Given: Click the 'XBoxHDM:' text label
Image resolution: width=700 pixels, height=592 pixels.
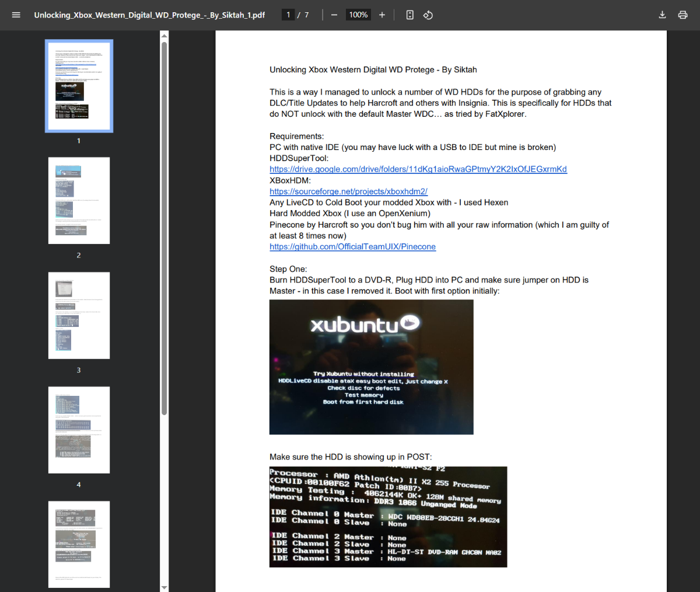Looking at the screenshot, I should (290, 180).
